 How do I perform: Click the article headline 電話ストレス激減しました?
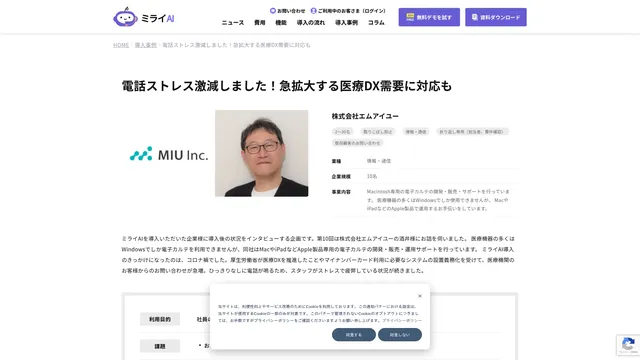pyautogui.click(x=287, y=86)
